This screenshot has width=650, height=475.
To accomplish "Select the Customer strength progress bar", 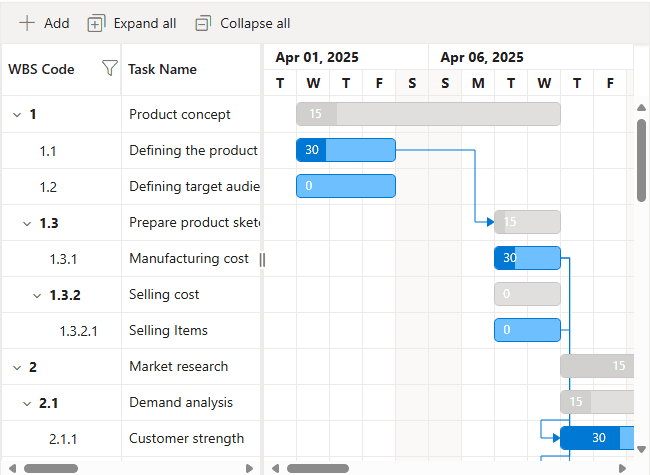I will point(590,438).
